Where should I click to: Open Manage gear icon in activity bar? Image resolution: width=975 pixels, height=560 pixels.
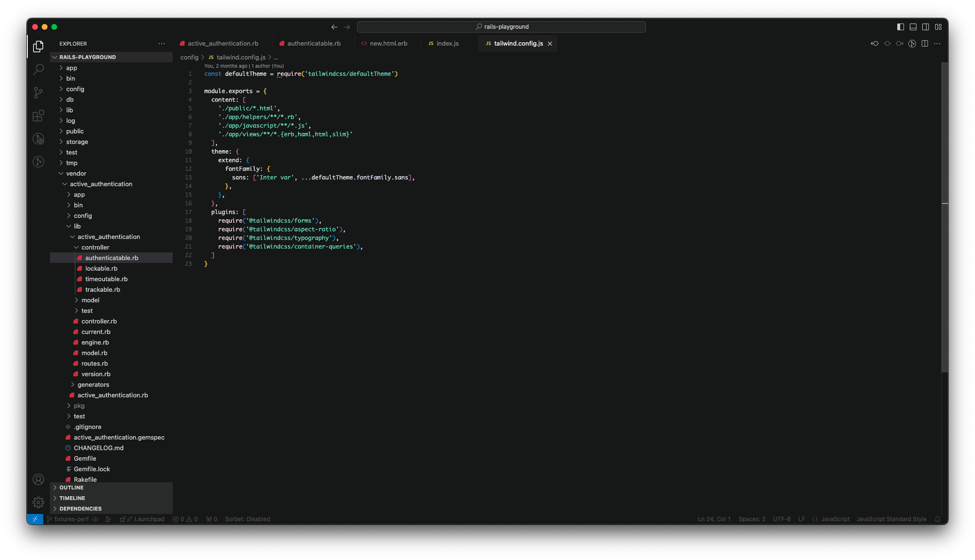(38, 502)
